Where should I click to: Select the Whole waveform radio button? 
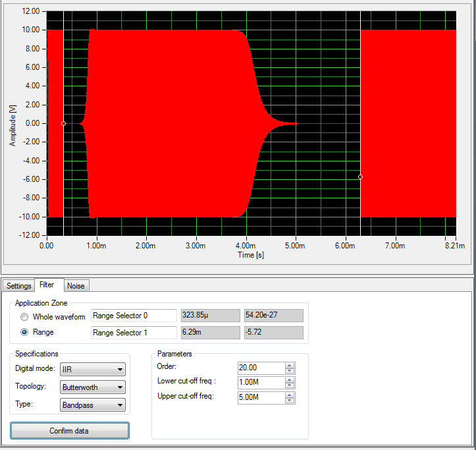click(24, 317)
